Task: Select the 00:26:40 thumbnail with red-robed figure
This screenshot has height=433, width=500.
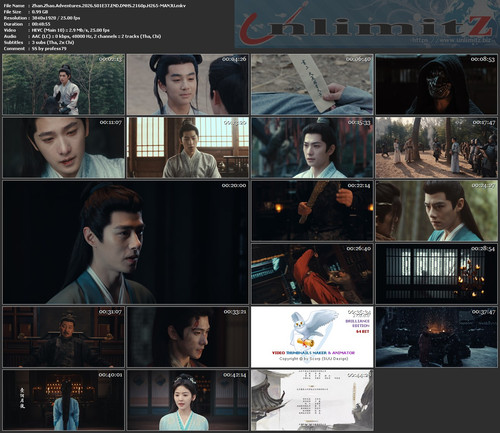Action: (312, 274)
